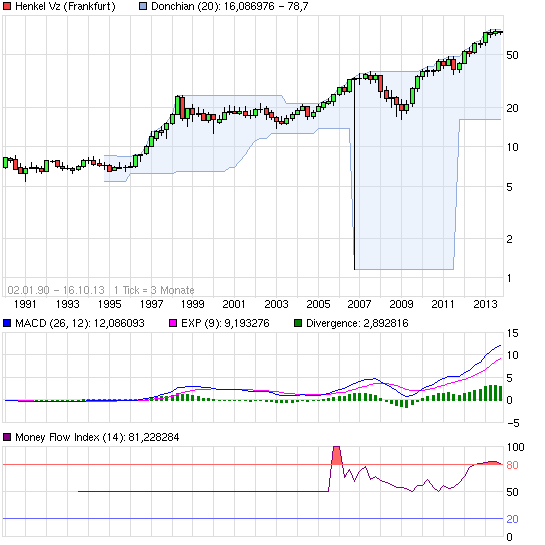Click the price axis value 5 on the main chart
The height and width of the screenshot is (545, 545).
510,187
